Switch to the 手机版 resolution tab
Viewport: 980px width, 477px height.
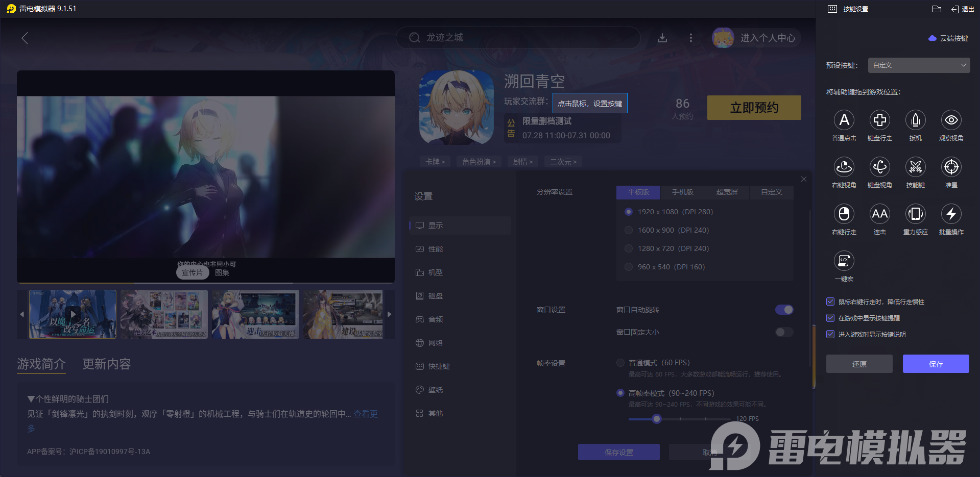[683, 192]
